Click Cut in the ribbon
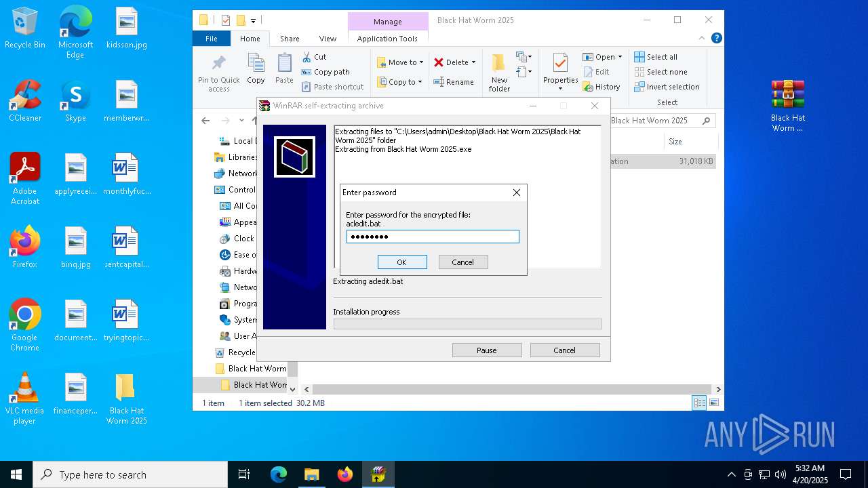The image size is (868, 488). click(x=314, y=57)
